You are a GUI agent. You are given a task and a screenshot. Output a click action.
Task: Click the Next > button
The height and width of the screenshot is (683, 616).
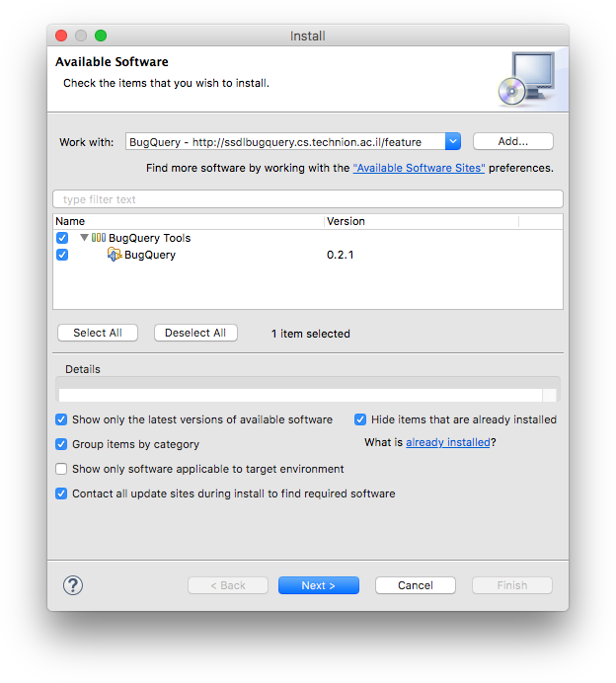[x=319, y=585]
